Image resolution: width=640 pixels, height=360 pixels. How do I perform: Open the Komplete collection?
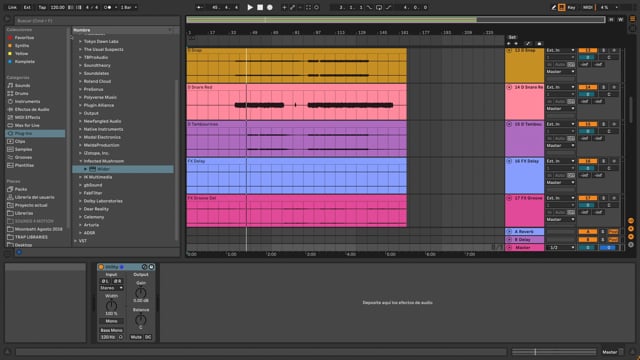24,62
